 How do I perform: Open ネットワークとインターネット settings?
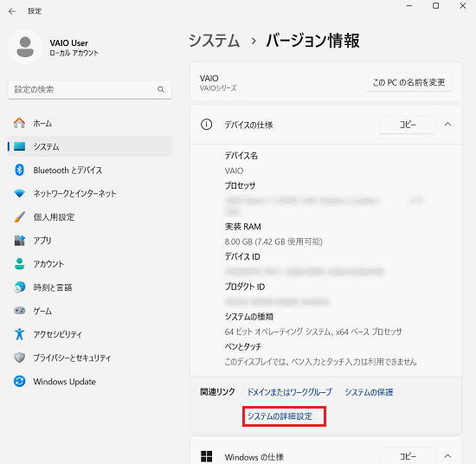point(89,193)
